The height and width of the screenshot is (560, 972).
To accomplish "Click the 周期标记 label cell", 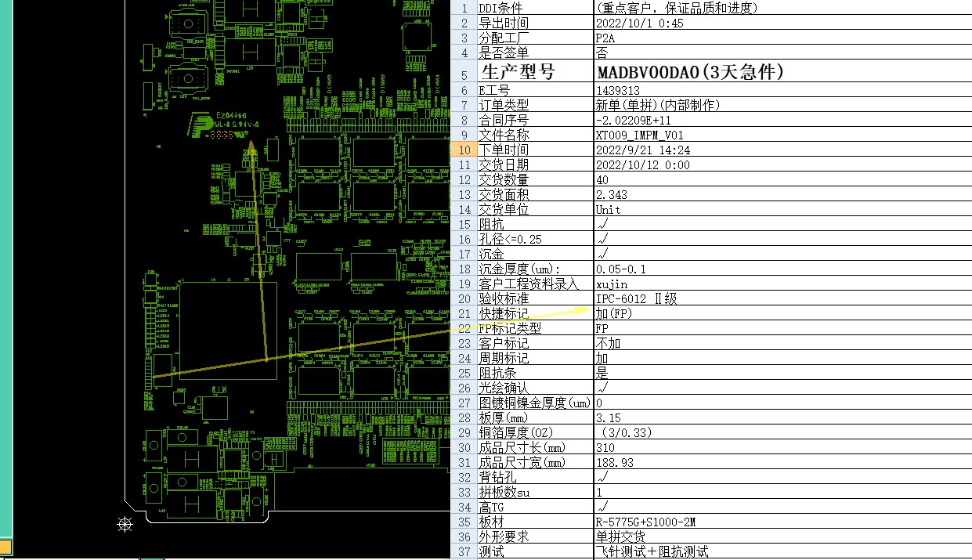I will (535, 358).
